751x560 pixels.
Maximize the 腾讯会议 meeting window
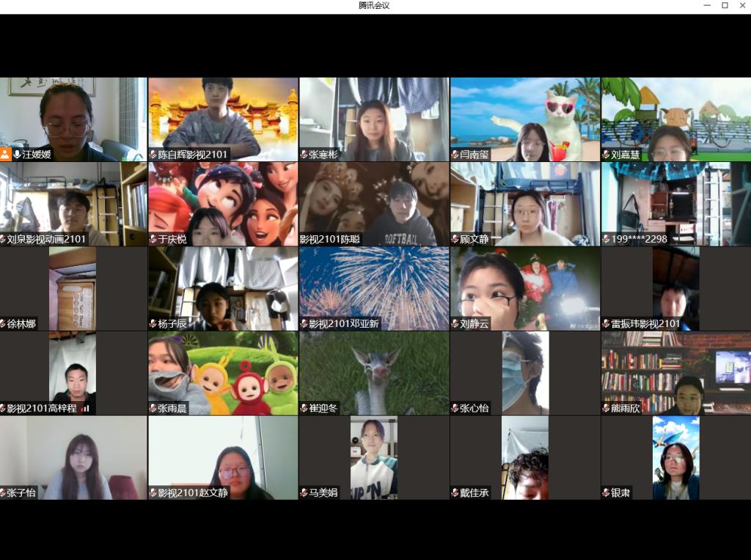point(725,6)
